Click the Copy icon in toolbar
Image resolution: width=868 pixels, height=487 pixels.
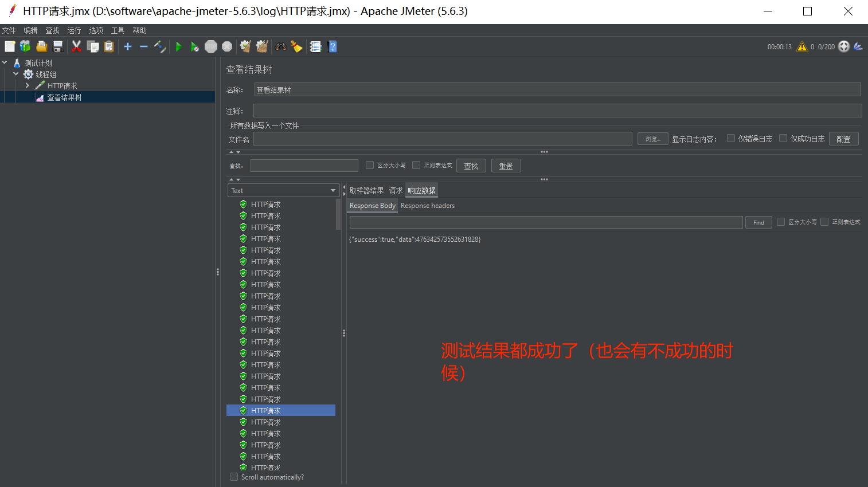(x=92, y=46)
